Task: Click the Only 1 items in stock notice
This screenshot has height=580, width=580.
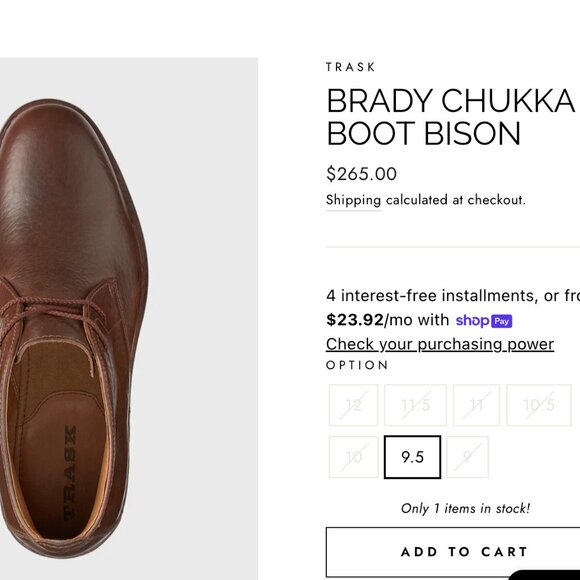Action: tap(465, 509)
